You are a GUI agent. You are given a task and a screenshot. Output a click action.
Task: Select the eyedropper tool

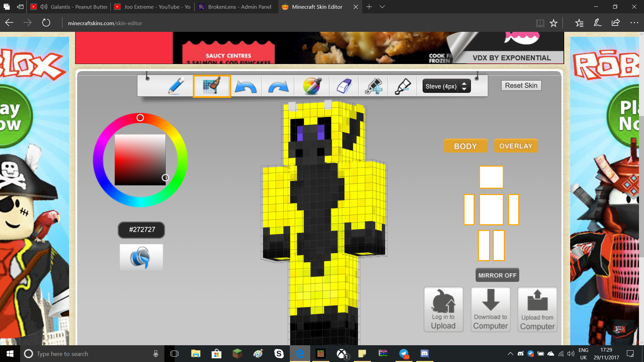click(402, 86)
